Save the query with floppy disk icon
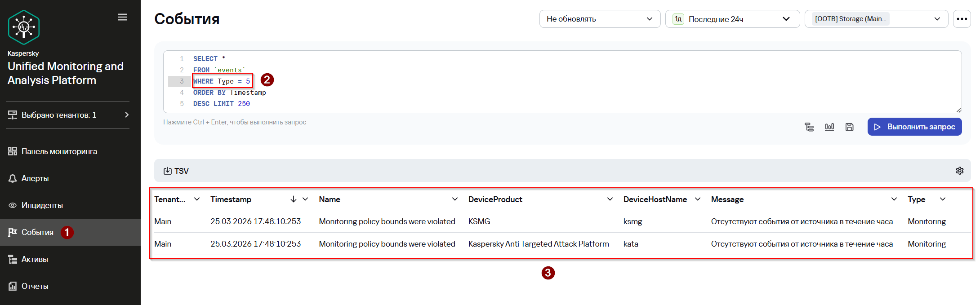 849,127
